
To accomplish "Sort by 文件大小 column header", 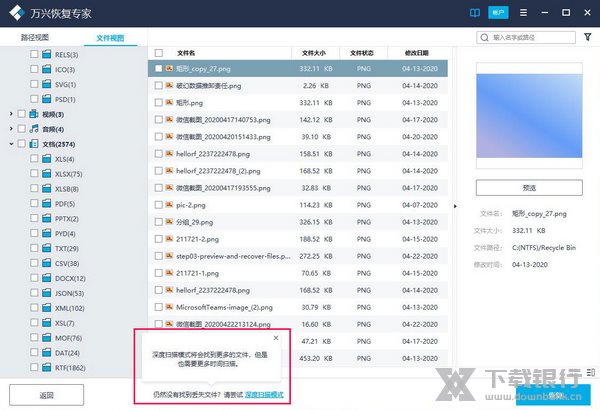I will (x=314, y=53).
